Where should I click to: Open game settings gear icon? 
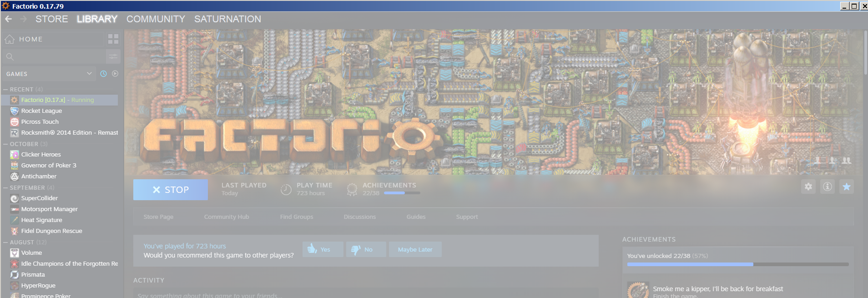tap(808, 187)
